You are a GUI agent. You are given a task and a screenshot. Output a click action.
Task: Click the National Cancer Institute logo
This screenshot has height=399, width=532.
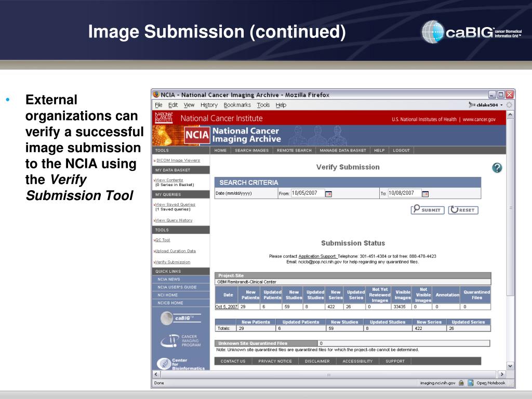164,118
